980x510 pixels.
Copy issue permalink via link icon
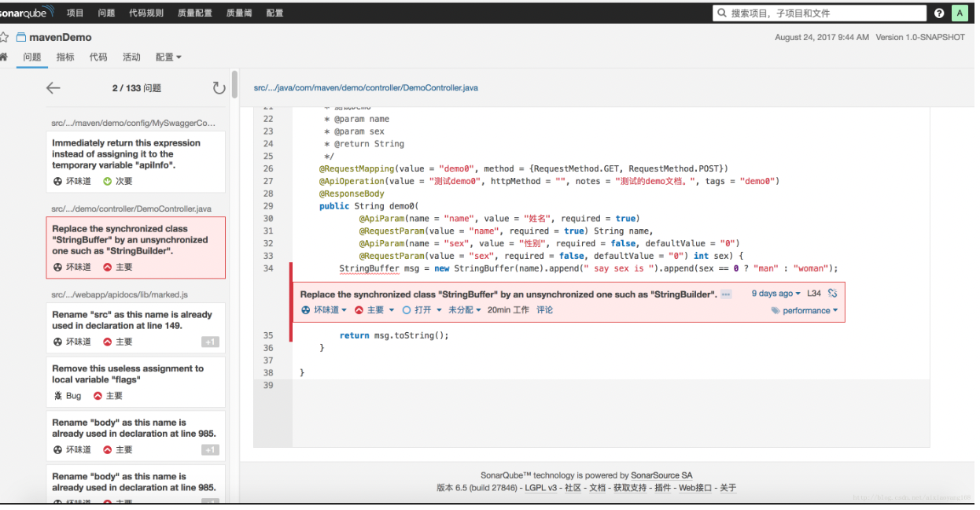pos(832,294)
